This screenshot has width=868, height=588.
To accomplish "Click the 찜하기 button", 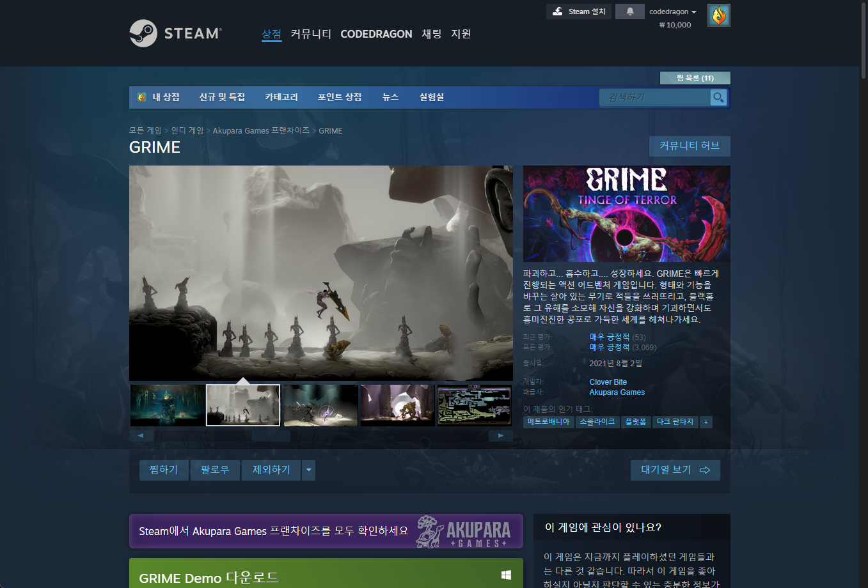I will [164, 470].
